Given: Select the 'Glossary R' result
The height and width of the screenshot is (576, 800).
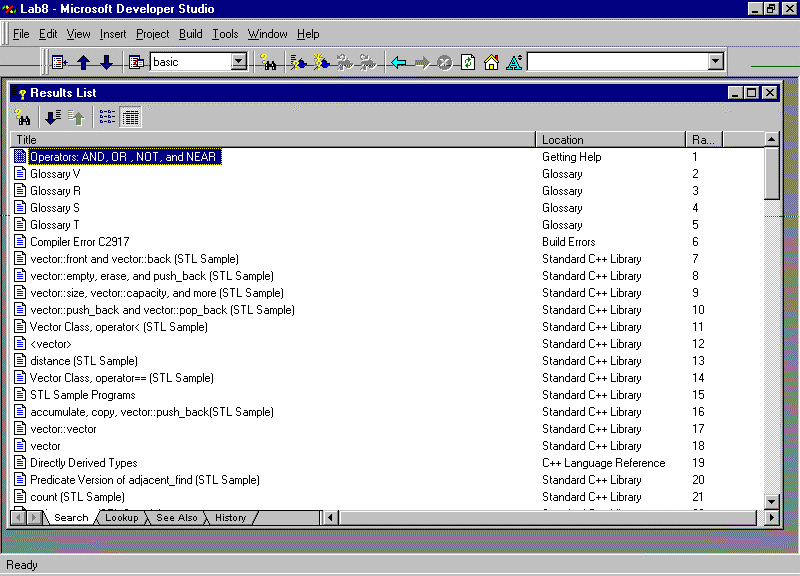Looking at the screenshot, I should 55,191.
